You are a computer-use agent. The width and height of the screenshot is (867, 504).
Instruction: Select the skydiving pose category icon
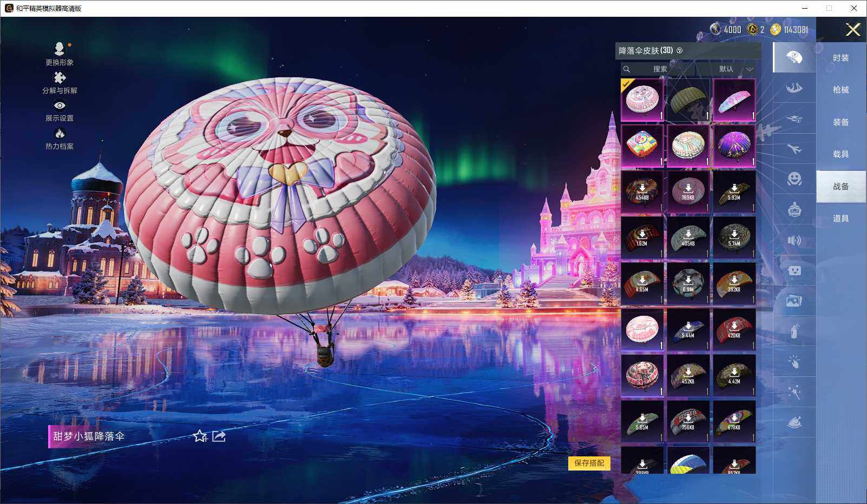[794, 88]
